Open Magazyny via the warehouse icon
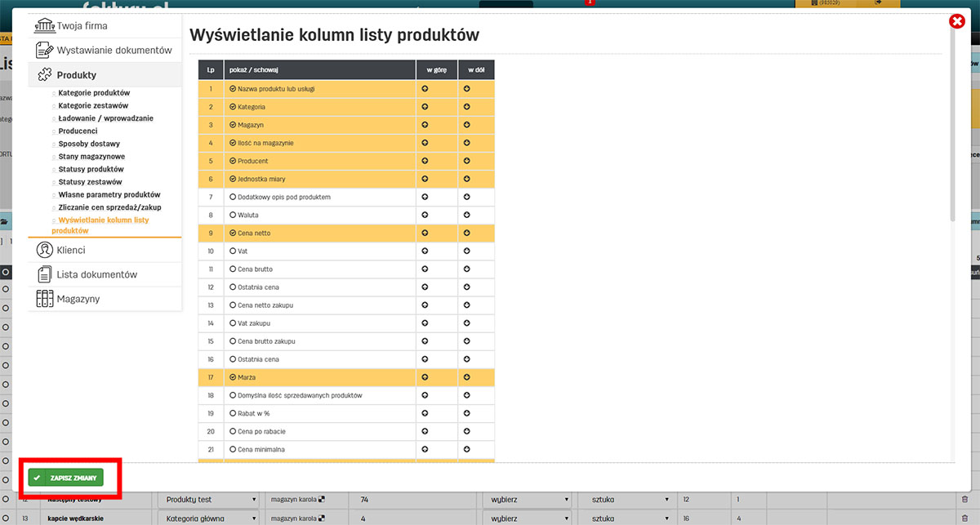This screenshot has height=525, width=980. click(46, 299)
